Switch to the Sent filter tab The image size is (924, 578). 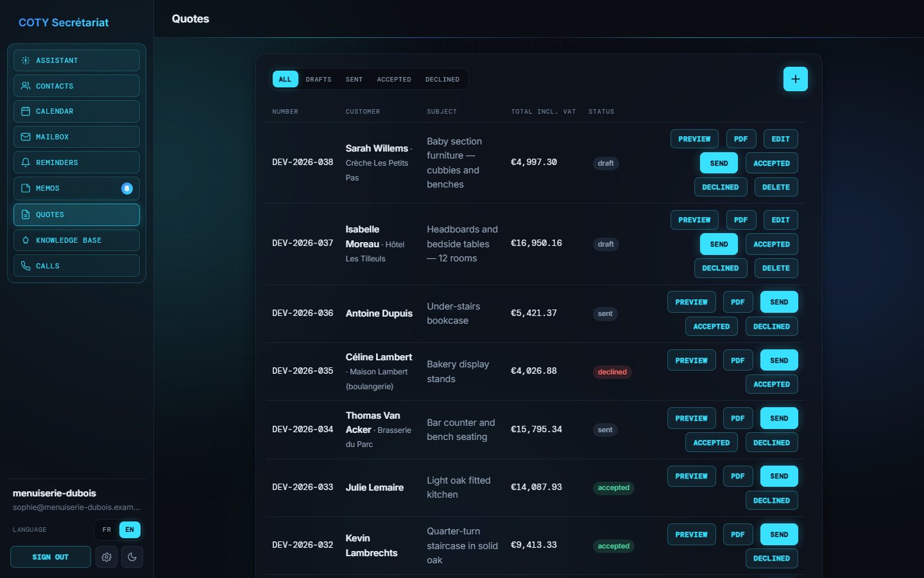coord(354,79)
